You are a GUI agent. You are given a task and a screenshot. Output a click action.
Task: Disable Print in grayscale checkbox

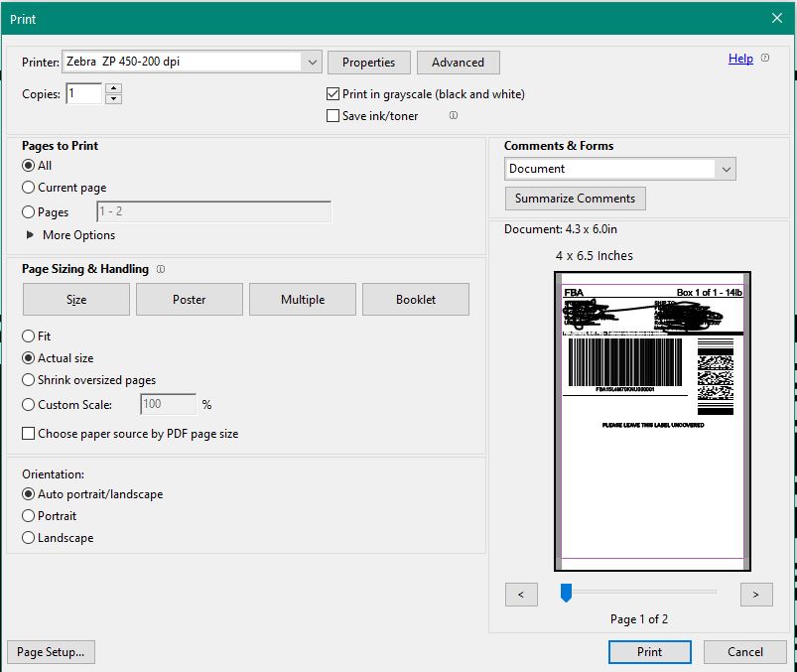333,94
